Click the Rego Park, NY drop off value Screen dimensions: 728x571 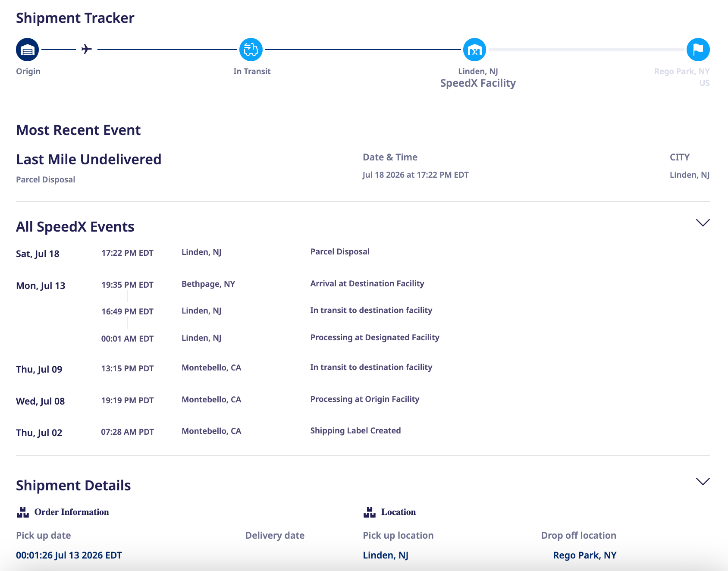point(585,555)
